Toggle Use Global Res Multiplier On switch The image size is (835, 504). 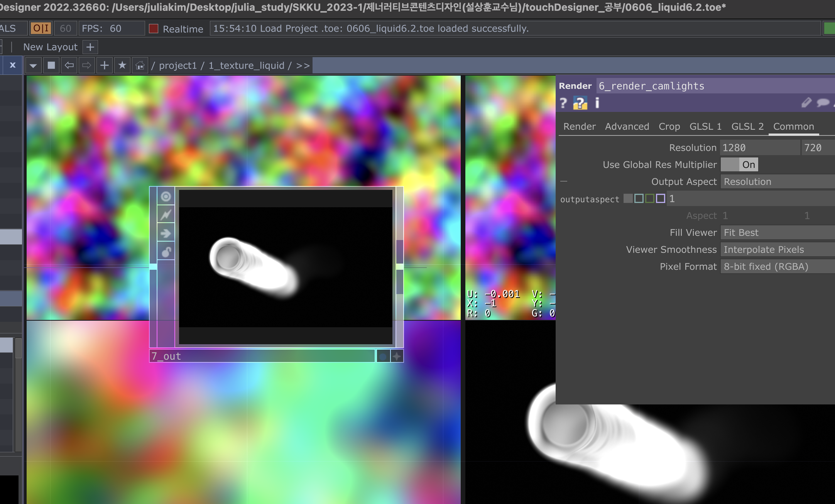pos(739,165)
